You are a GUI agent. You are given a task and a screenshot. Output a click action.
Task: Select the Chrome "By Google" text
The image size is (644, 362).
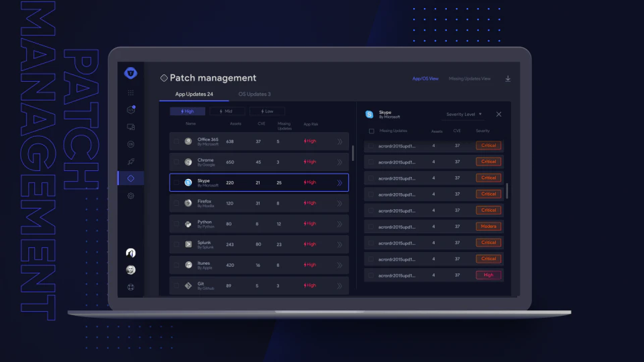click(x=206, y=165)
